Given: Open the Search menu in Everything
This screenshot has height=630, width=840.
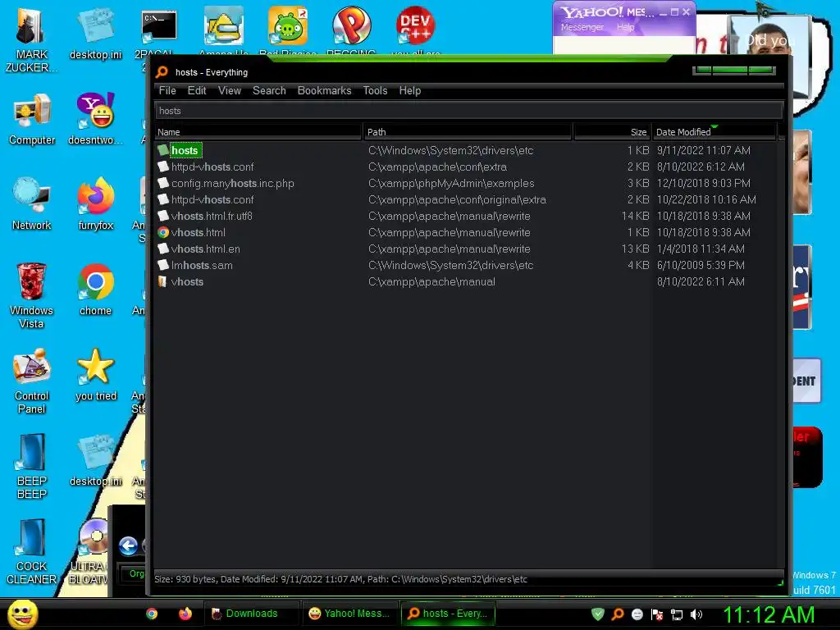Looking at the screenshot, I should tap(269, 90).
